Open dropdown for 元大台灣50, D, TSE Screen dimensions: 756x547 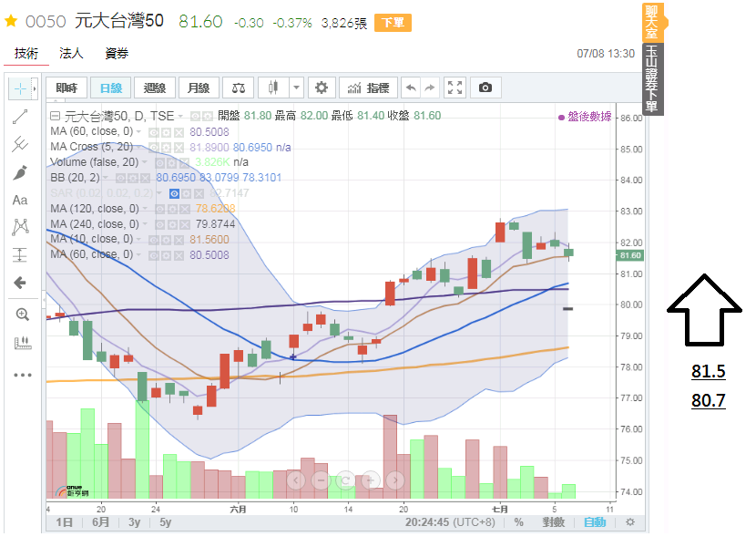[x=180, y=117]
